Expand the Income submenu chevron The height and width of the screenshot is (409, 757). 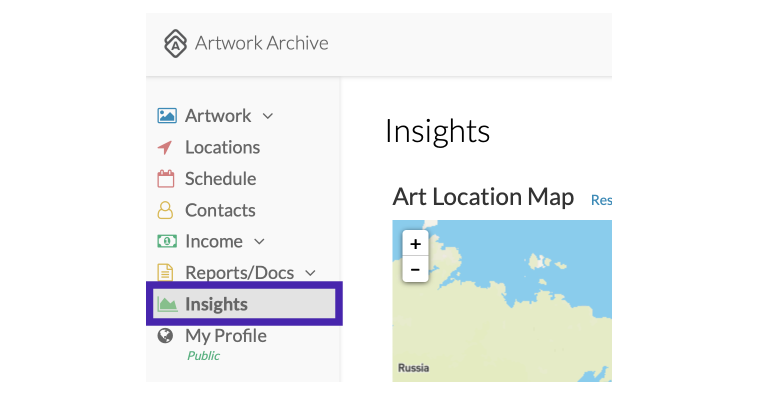click(259, 241)
